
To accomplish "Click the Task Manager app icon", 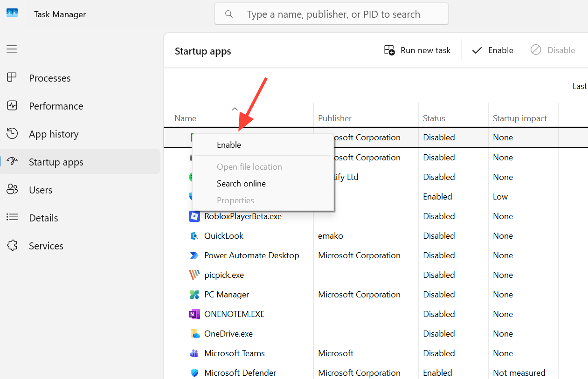I will (12, 13).
